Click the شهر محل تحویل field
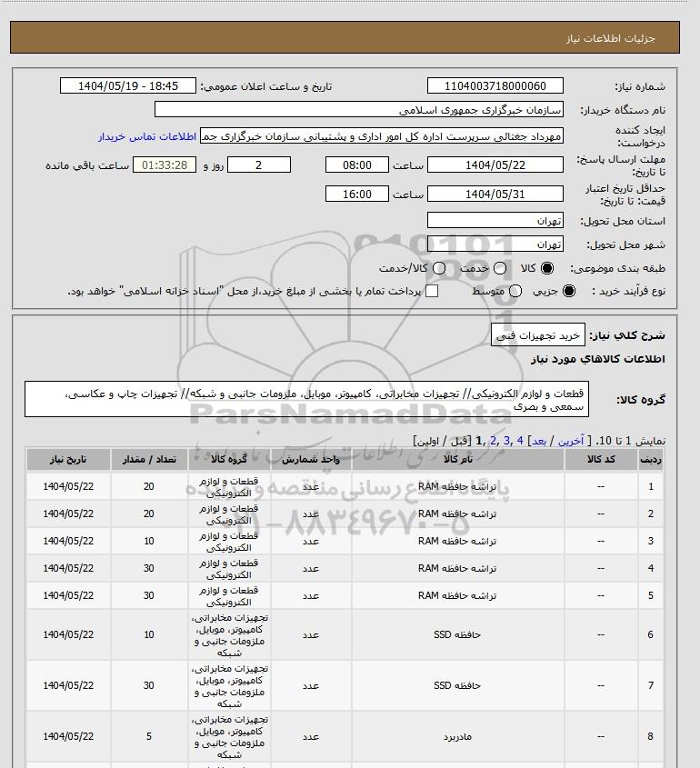Image resolution: width=700 pixels, height=768 pixels. click(x=495, y=244)
